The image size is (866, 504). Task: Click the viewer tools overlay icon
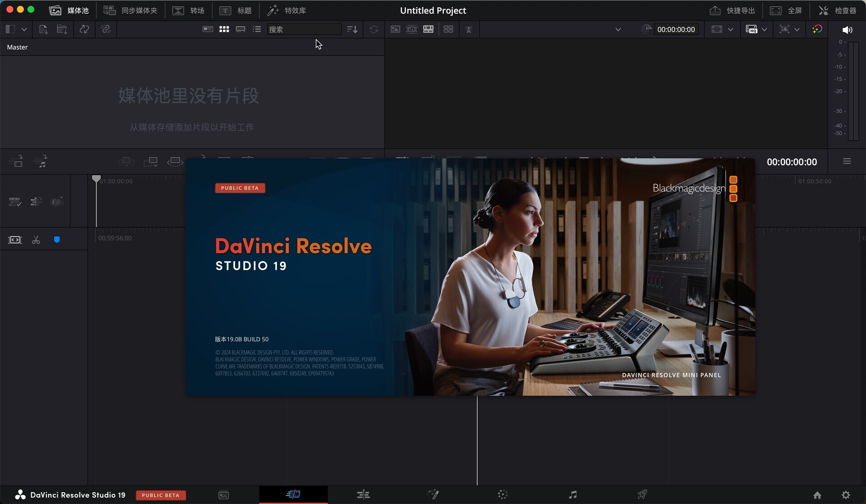click(784, 29)
